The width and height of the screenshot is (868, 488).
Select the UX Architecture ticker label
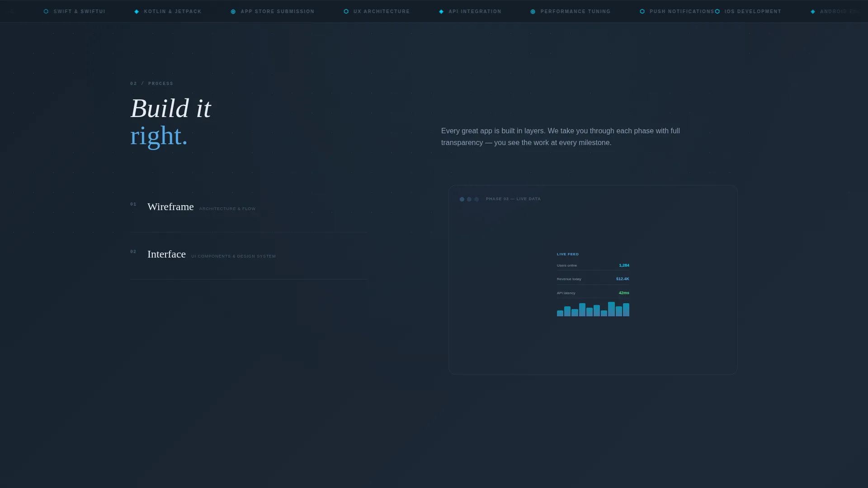click(382, 12)
